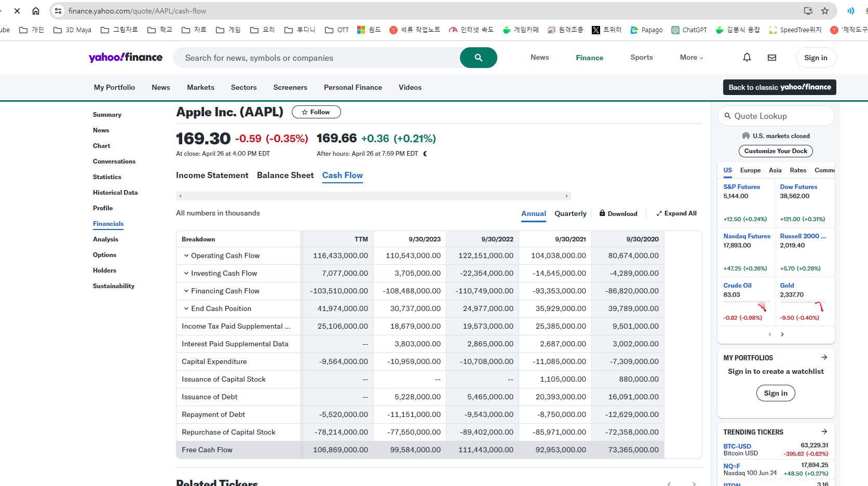The height and width of the screenshot is (486, 868).
Task: Expand the End Cash Position row
Action: pyautogui.click(x=186, y=308)
